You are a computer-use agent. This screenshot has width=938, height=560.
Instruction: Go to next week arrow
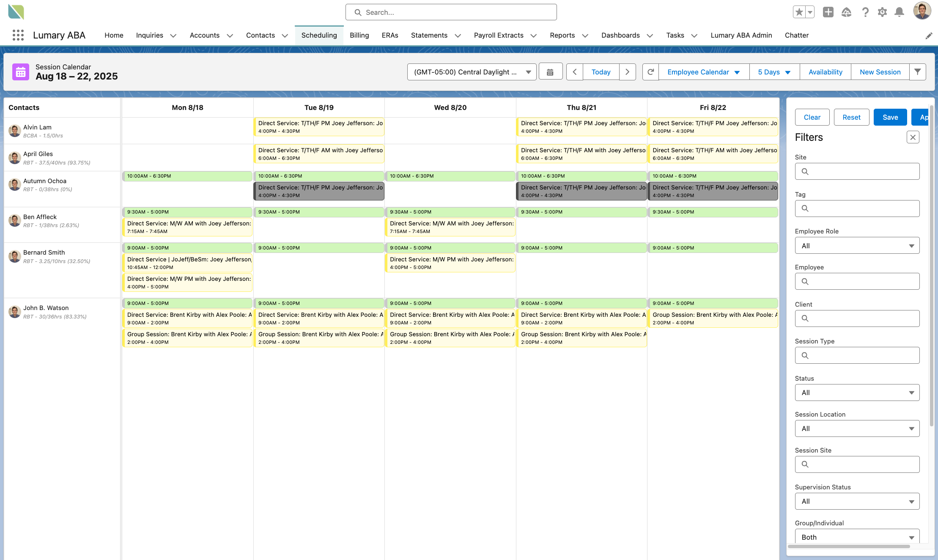[x=627, y=72]
